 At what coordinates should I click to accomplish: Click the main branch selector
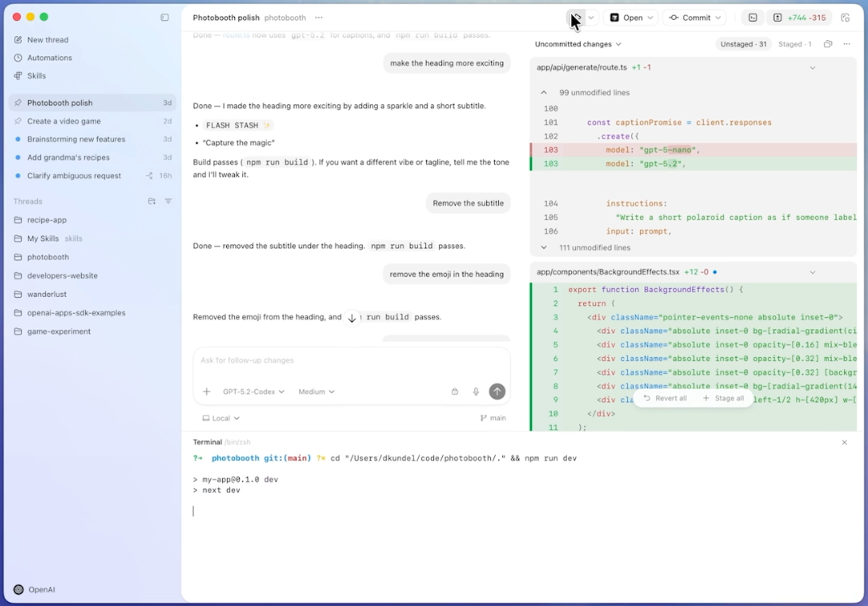coord(493,418)
